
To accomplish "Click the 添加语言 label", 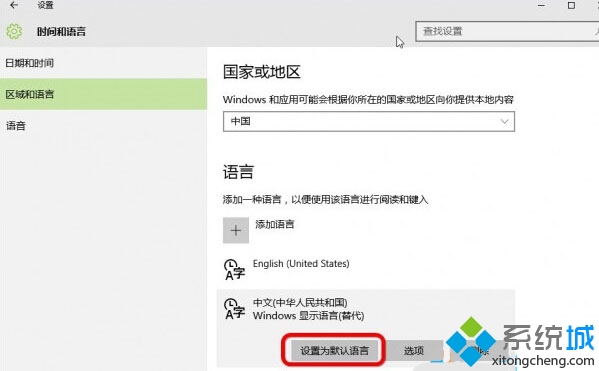I will pos(275,224).
